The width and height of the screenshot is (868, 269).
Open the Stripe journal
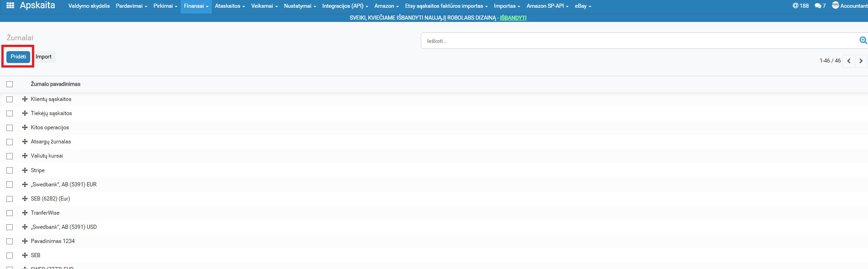37,170
